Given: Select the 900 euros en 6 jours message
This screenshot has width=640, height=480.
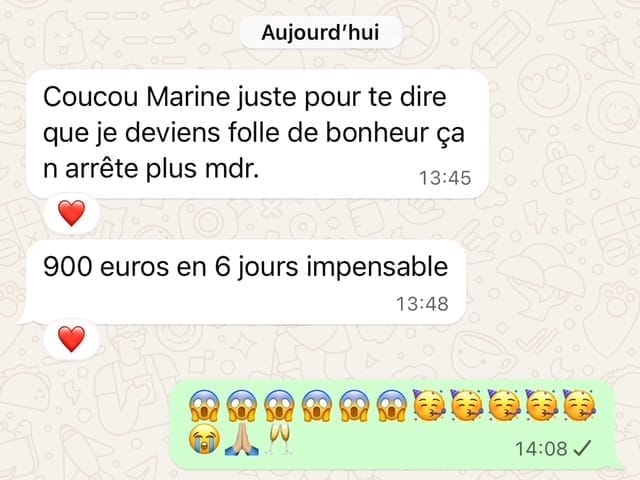Looking at the screenshot, I should pos(243,282).
